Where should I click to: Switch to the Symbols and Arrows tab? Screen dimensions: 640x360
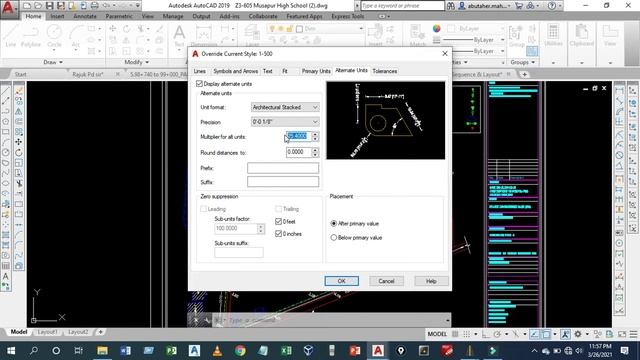236,71
